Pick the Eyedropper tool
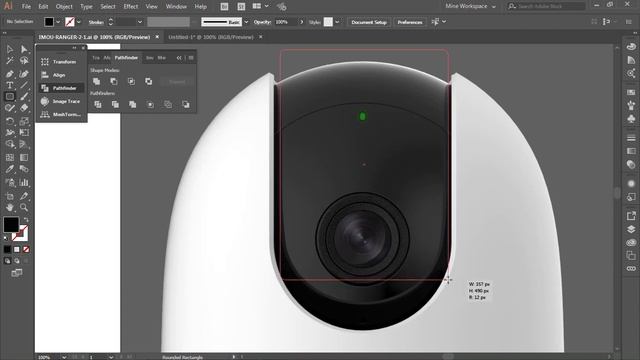Screen dimensions: 640x360 tap(10, 169)
